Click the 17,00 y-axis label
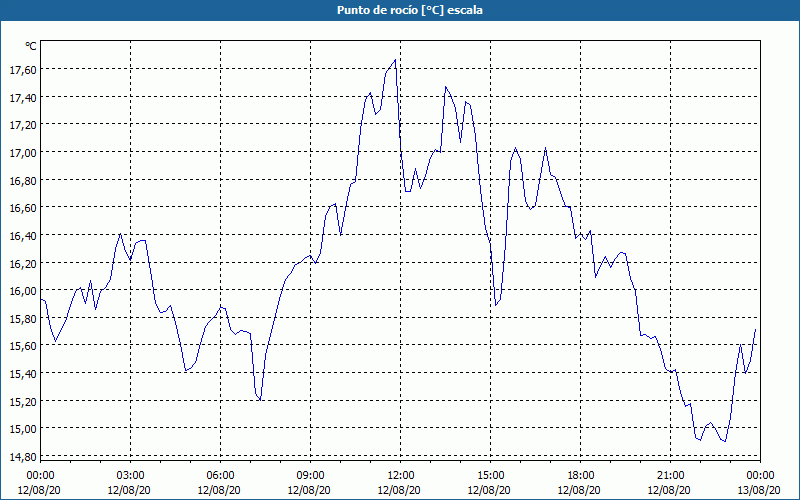The height and width of the screenshot is (500, 800). point(23,153)
